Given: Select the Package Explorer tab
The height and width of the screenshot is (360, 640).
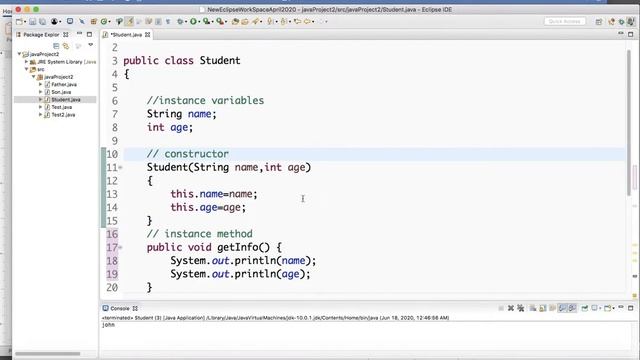Looking at the screenshot, I should 41,35.
